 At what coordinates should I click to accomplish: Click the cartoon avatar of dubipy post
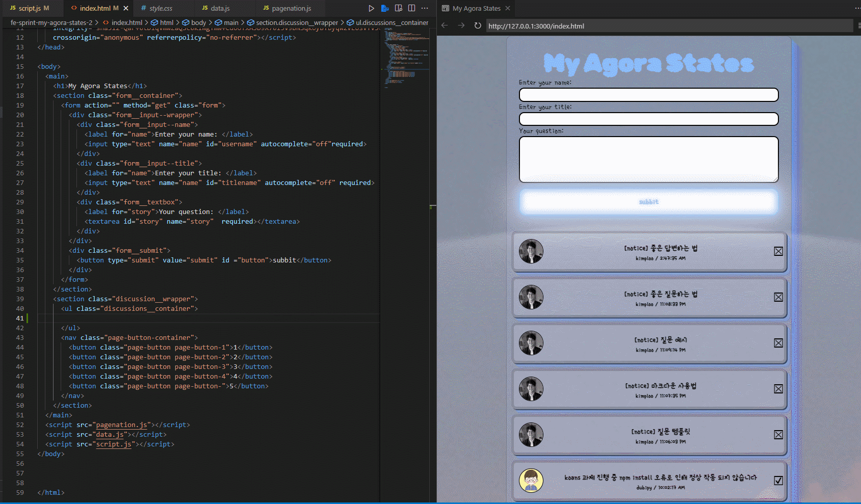point(531,481)
